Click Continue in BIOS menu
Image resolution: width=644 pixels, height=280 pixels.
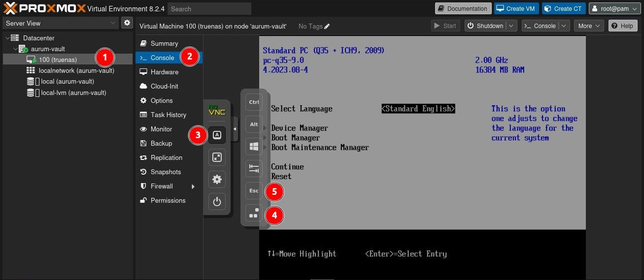click(287, 167)
